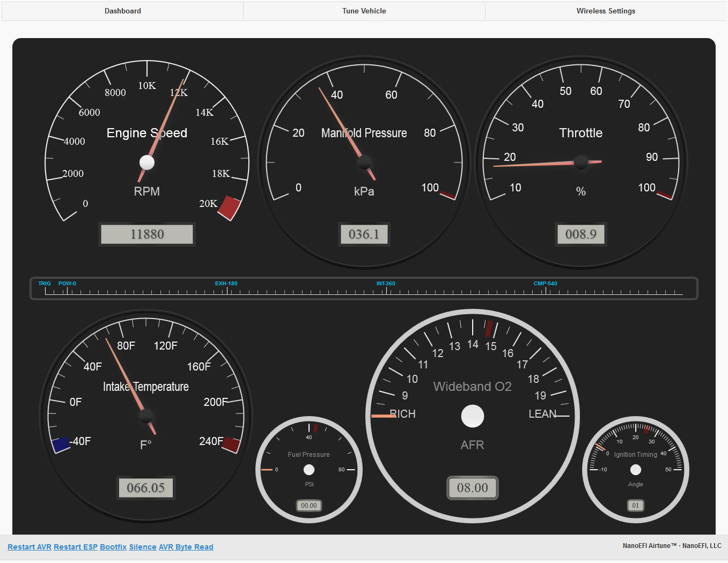Click the Ignition Timing gauge title
Screen dimensions: 728x563
[x=636, y=455]
